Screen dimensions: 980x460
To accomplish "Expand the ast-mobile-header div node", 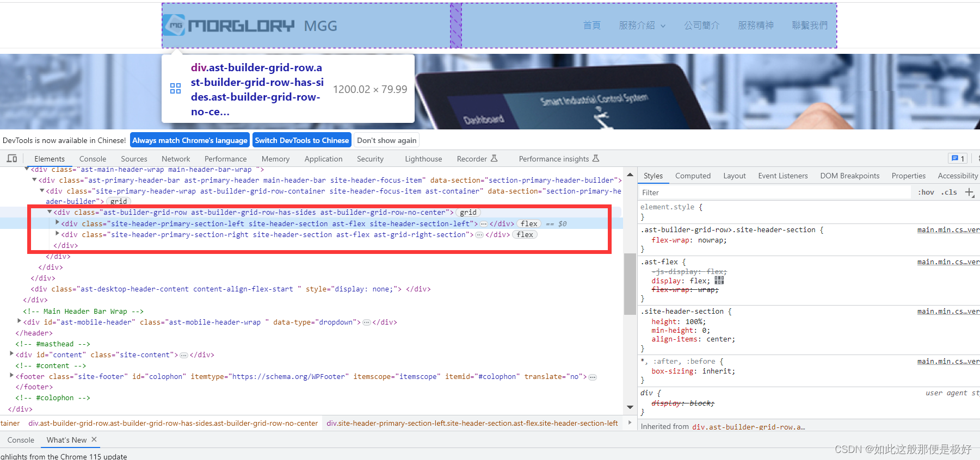I will click(x=20, y=321).
